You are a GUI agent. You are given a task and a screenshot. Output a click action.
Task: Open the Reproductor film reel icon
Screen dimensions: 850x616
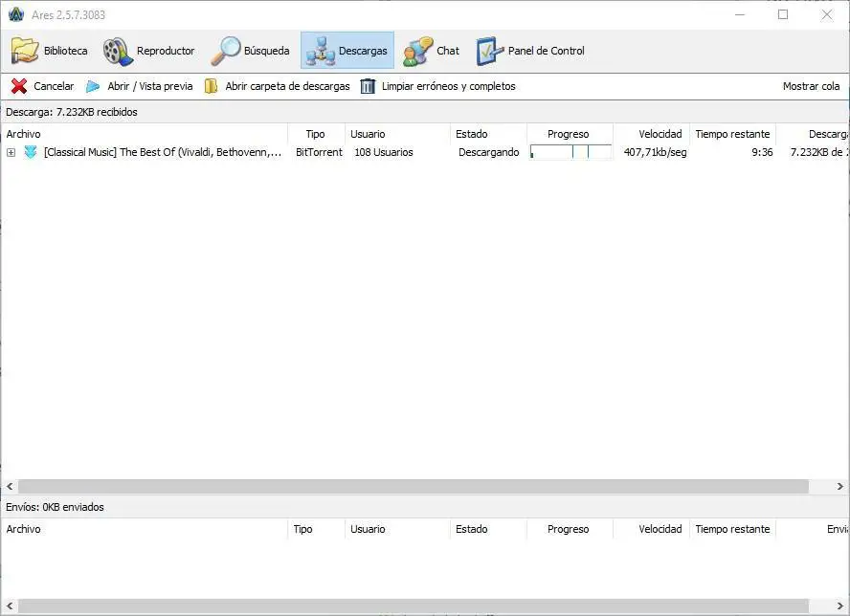tap(118, 51)
